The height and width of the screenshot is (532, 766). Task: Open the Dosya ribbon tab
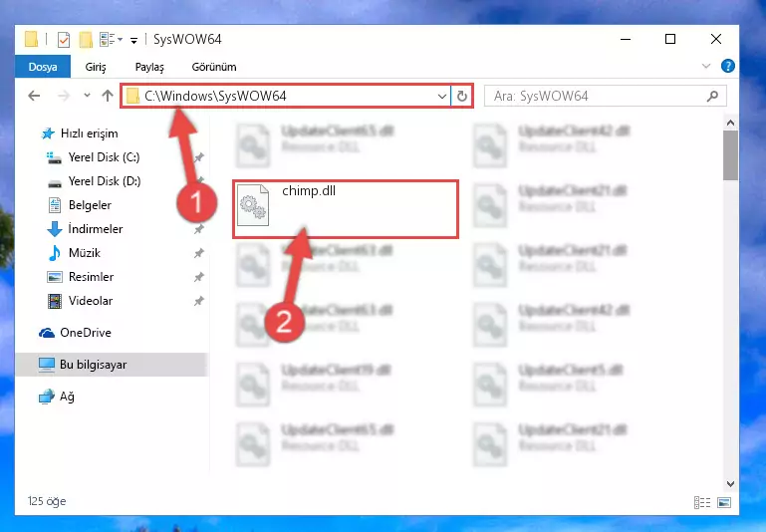point(43,67)
